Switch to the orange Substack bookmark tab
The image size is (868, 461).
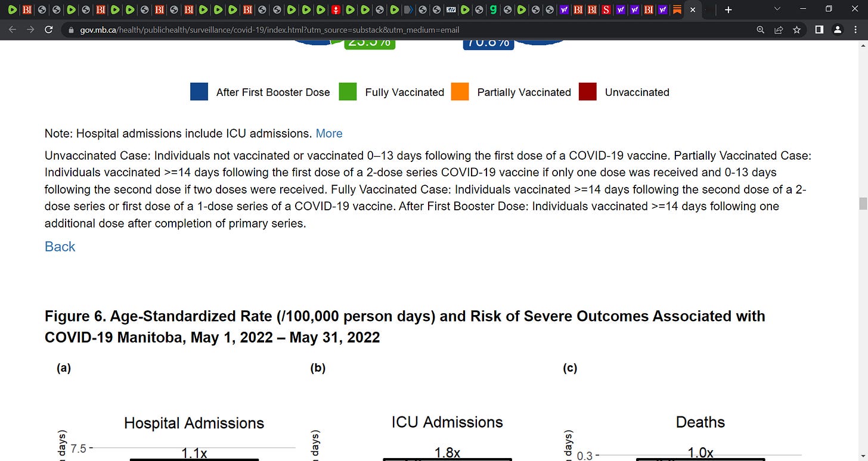click(677, 10)
